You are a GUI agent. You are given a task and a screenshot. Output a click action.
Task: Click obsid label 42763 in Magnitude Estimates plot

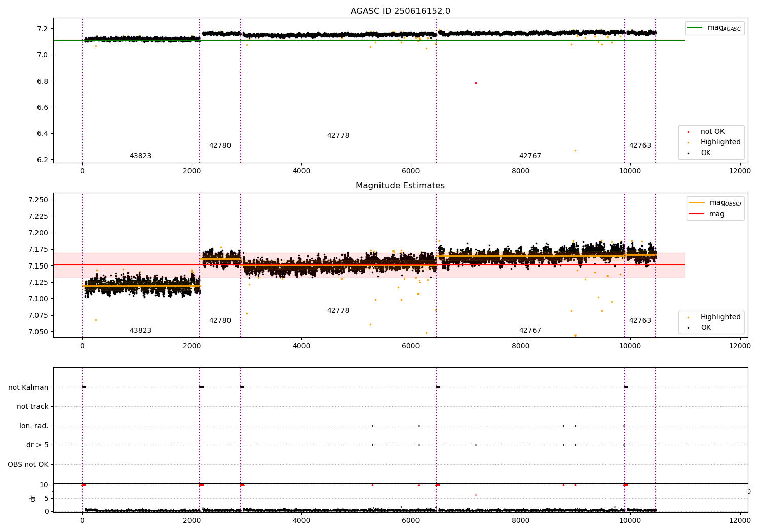(640, 321)
